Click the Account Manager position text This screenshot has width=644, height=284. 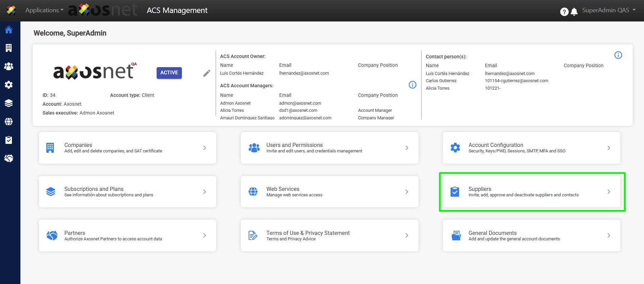click(375, 110)
